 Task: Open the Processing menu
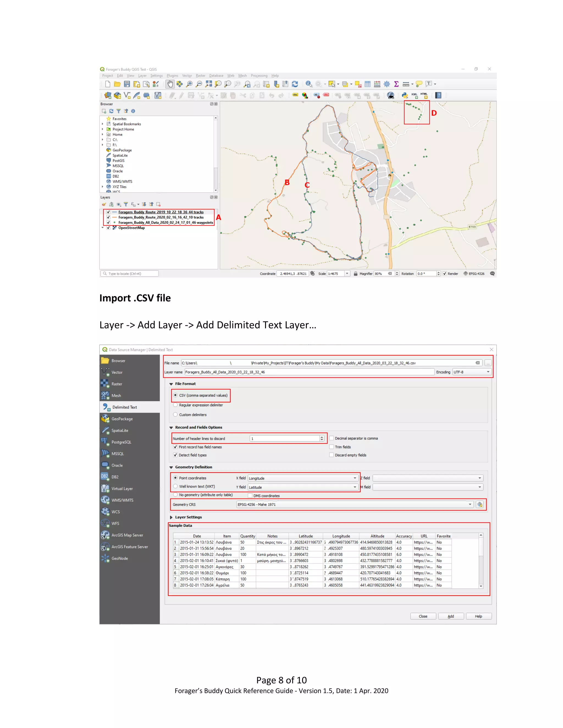259,76
